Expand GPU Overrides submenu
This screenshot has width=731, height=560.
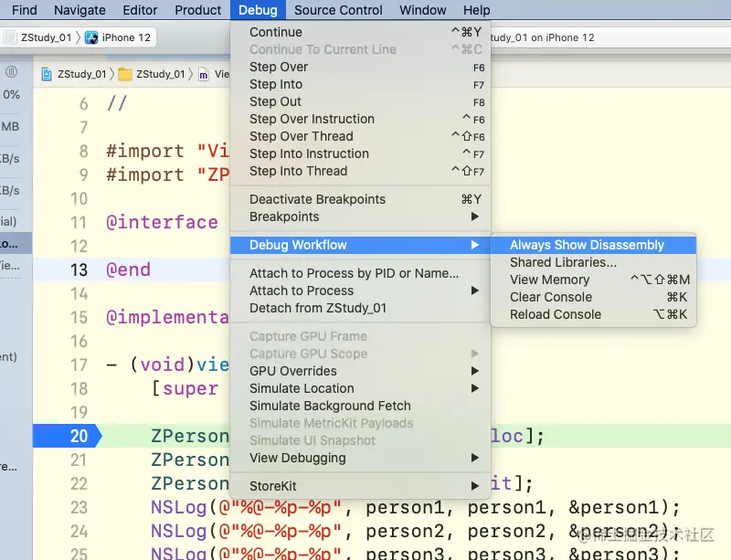click(x=360, y=371)
